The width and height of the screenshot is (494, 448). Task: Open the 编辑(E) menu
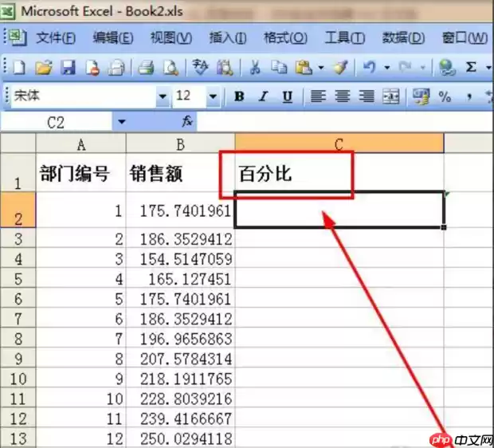113,38
